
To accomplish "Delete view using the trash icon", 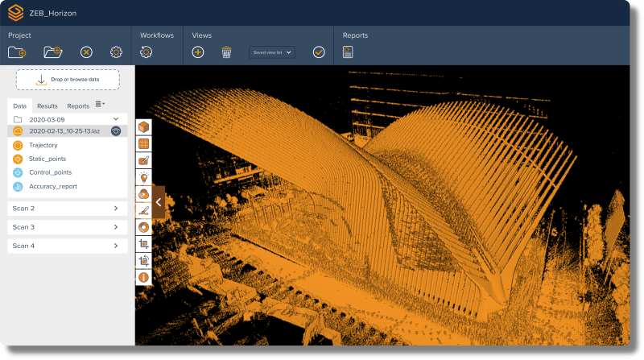I will pos(227,52).
